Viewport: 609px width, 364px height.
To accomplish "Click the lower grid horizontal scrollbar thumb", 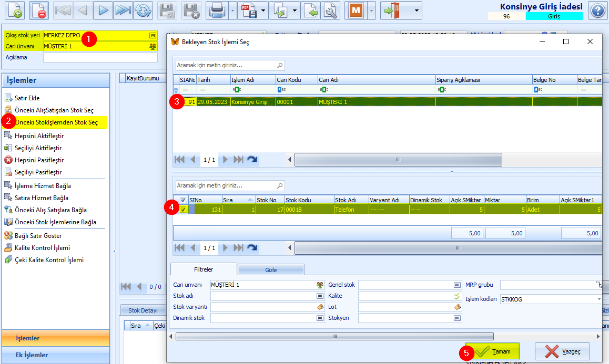I will pyautogui.click(x=449, y=247).
